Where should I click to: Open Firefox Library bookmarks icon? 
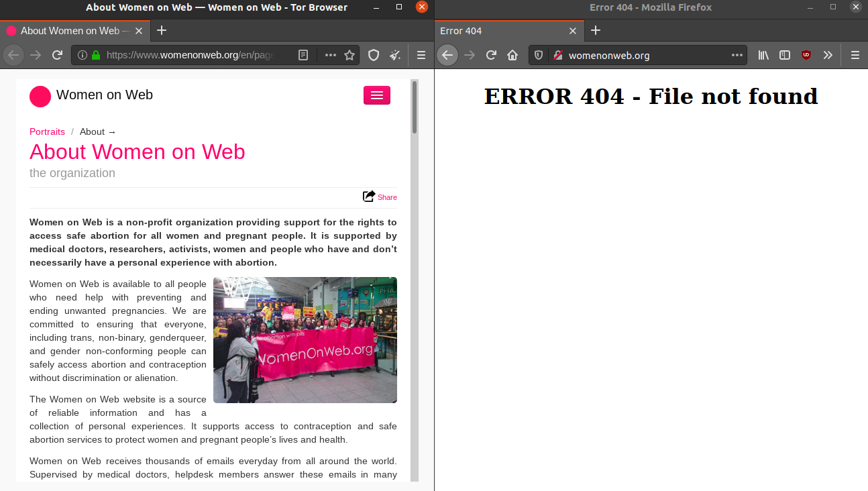[763, 55]
